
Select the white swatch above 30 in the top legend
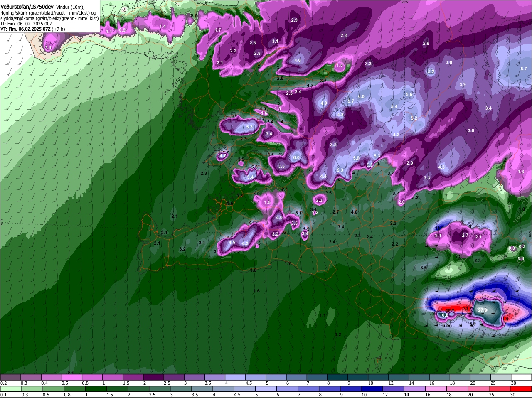521,377
